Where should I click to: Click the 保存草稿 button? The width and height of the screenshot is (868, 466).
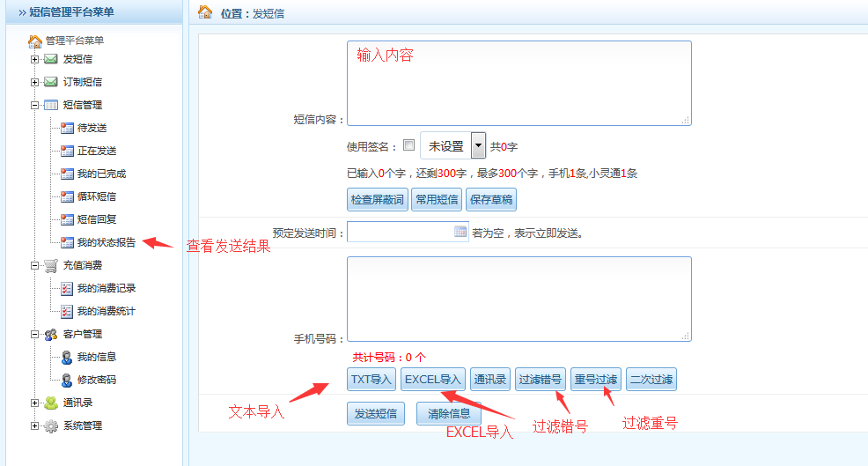point(491,199)
